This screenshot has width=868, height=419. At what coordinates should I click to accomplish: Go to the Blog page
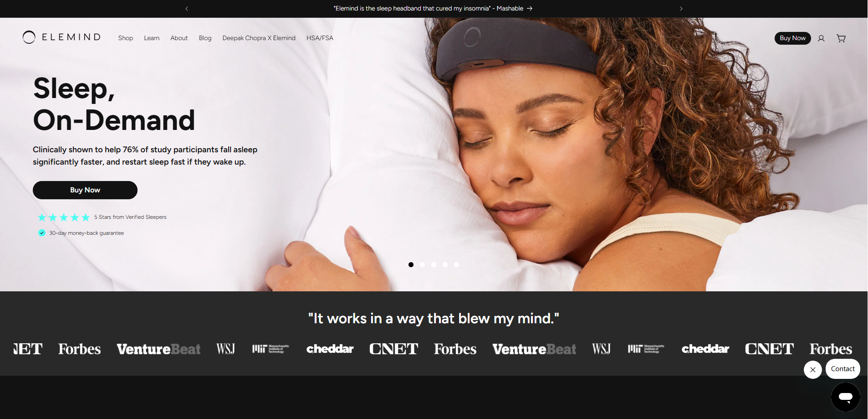[x=205, y=38]
